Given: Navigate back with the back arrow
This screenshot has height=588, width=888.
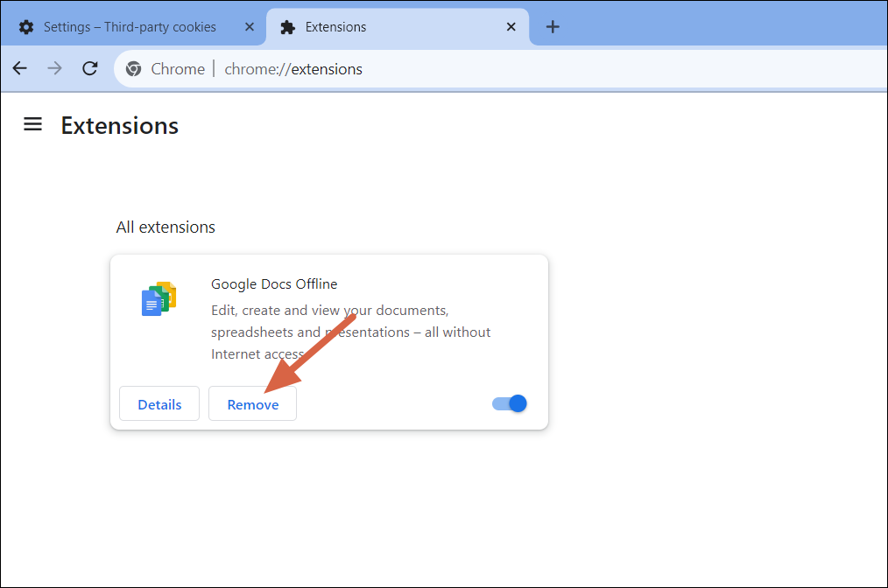Looking at the screenshot, I should point(19,68).
